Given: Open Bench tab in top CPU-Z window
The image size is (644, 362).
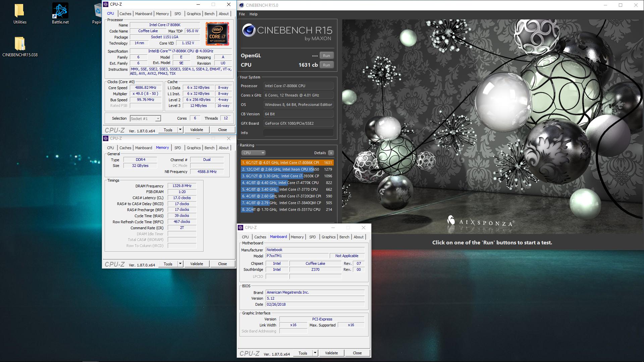Looking at the screenshot, I should (x=210, y=14).
